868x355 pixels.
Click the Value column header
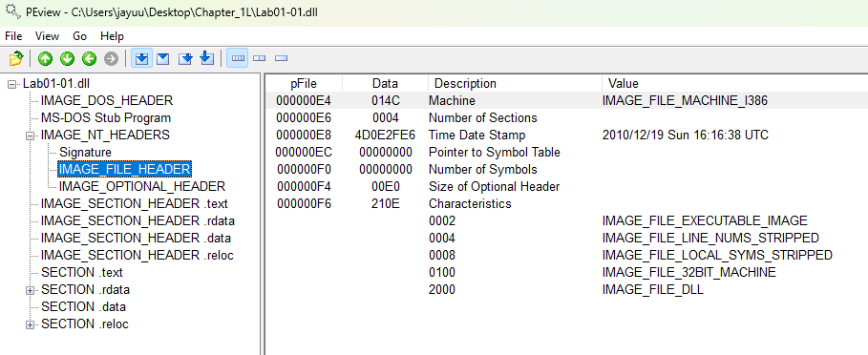[x=734, y=83]
